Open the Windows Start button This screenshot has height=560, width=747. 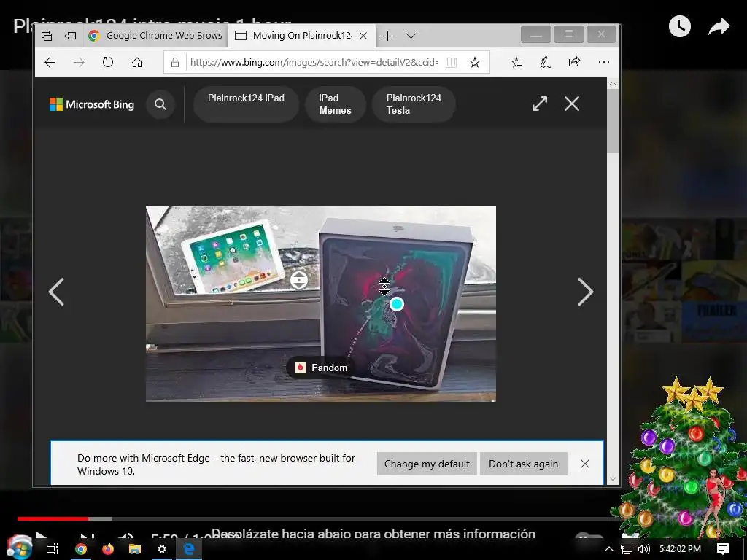[x=18, y=548]
